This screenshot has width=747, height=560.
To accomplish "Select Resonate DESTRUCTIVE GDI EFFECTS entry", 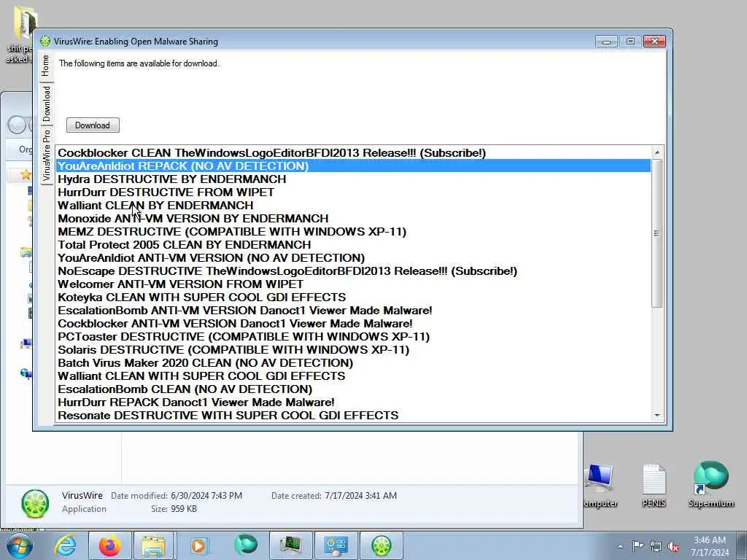I will point(353,415).
